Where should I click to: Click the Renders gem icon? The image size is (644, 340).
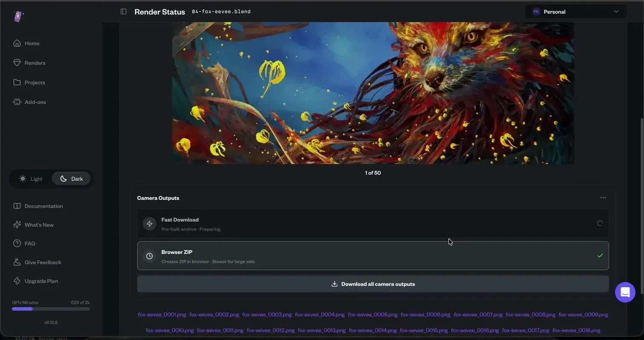click(17, 63)
